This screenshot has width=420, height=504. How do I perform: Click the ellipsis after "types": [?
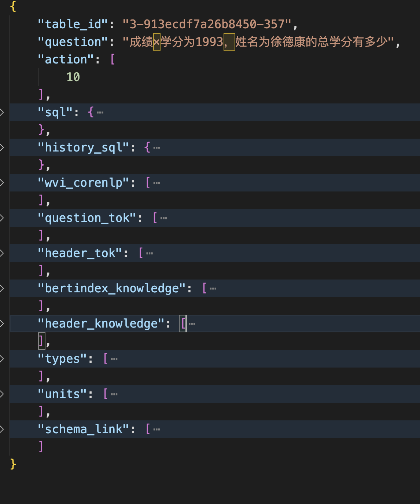(114, 359)
